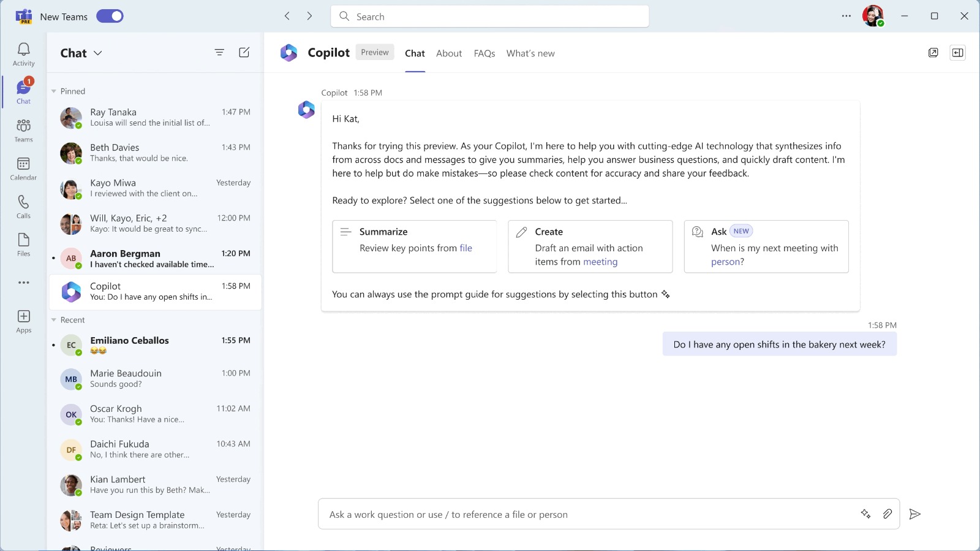Choose the Create draft email suggestion
Image resolution: width=980 pixels, height=551 pixels.
click(x=590, y=246)
